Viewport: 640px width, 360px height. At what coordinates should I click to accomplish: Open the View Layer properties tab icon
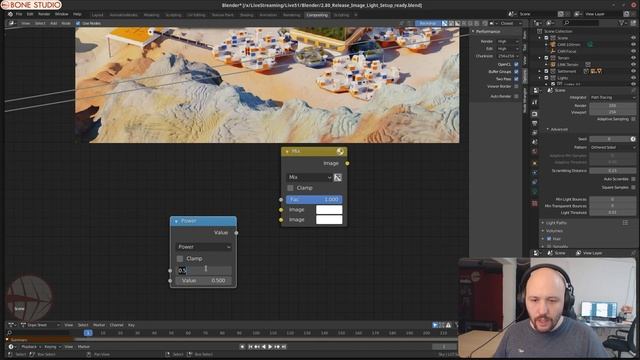click(x=535, y=133)
